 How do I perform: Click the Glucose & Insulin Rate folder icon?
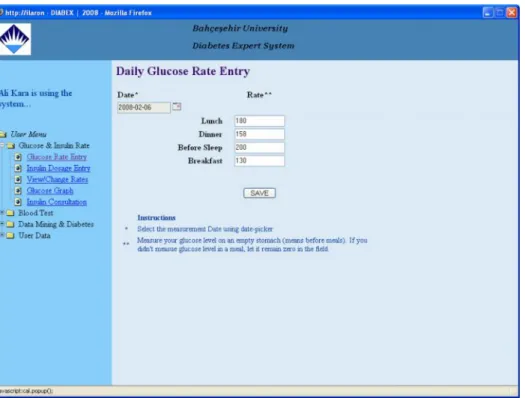(11, 146)
